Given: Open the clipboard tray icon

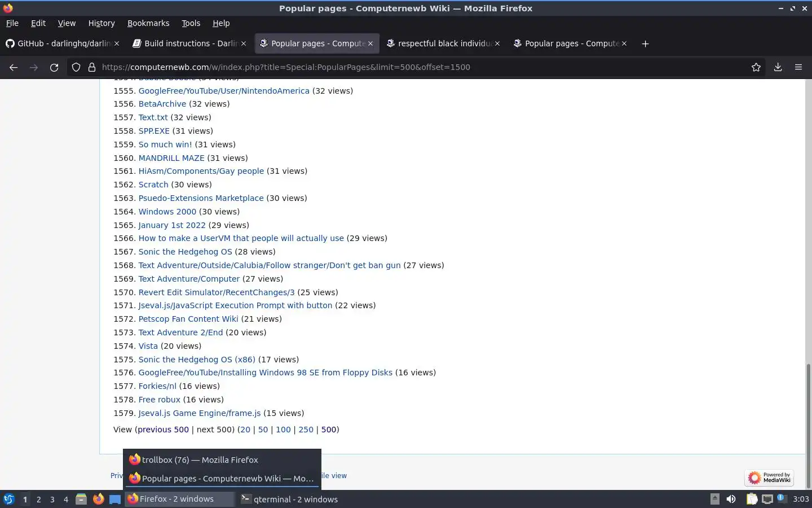Looking at the screenshot, I should click(752, 499).
